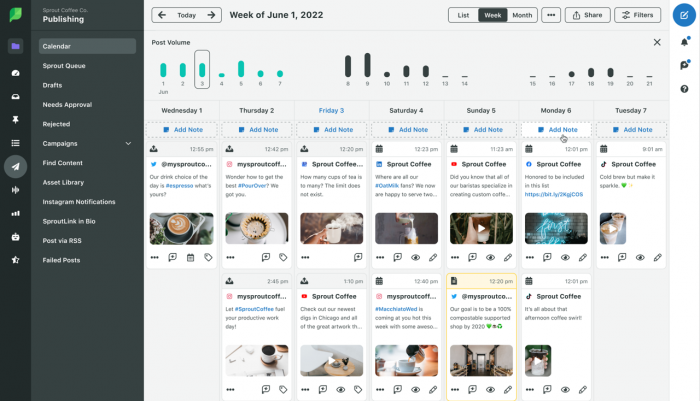The height and width of the screenshot is (401, 700).
Task: Open the folder icon in left rail
Action: [16, 46]
